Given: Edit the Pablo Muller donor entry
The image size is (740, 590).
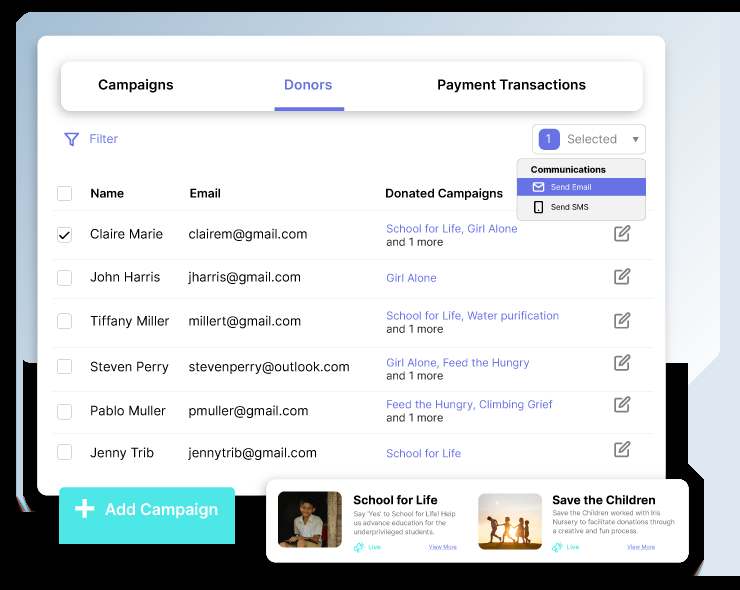Looking at the screenshot, I should 622,405.
